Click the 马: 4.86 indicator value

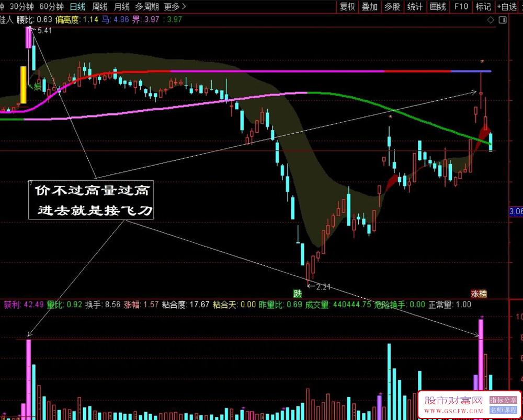tap(115, 20)
